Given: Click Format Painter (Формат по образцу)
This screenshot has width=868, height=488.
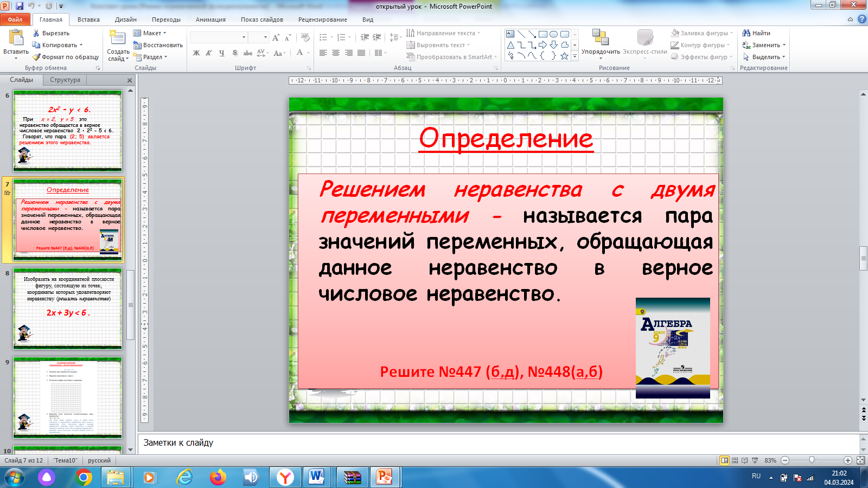Looking at the screenshot, I should [66, 57].
